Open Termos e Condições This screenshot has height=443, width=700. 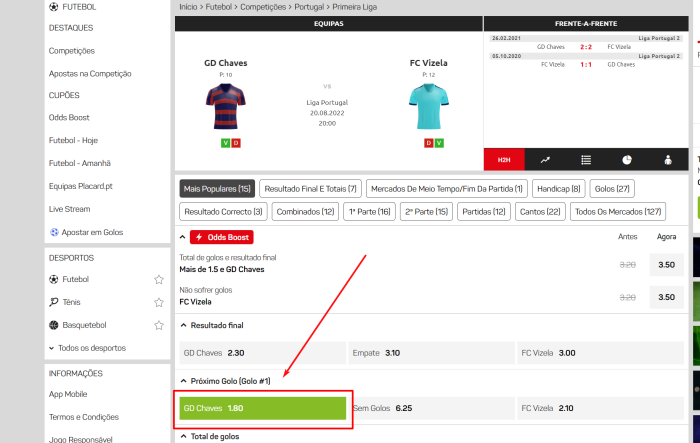click(84, 417)
